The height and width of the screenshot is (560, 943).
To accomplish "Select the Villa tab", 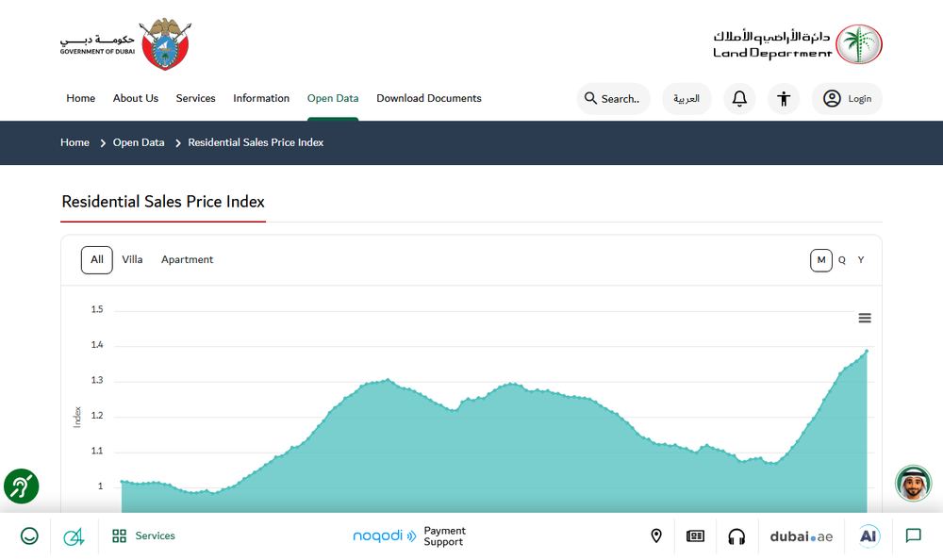I will [132, 260].
